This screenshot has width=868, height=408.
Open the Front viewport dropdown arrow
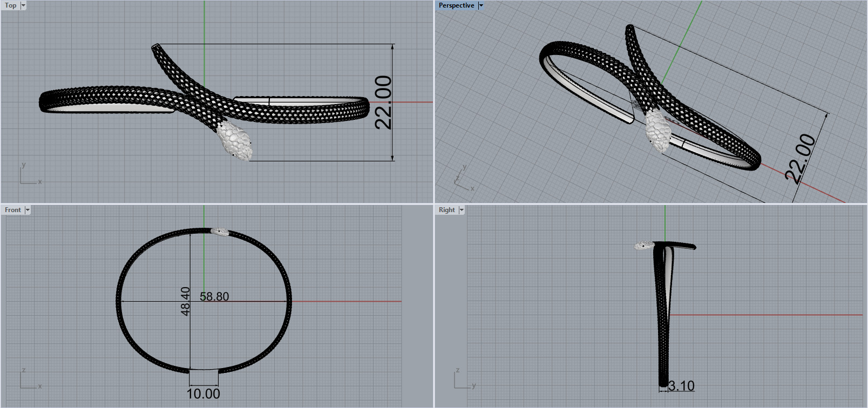tap(28, 210)
